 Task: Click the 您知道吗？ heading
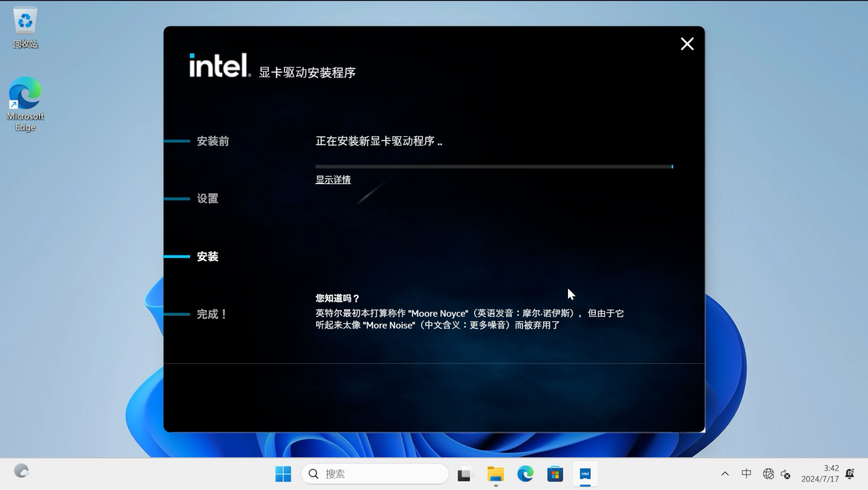tap(337, 298)
